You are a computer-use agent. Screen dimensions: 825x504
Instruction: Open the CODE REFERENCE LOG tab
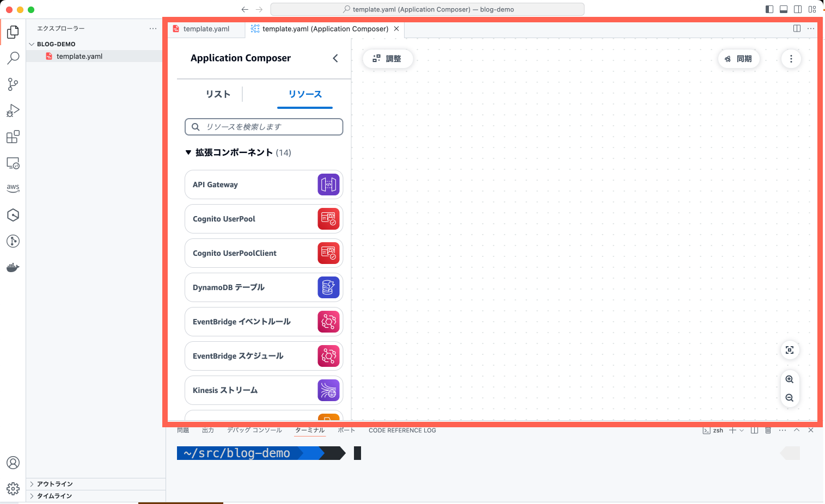[402, 430]
